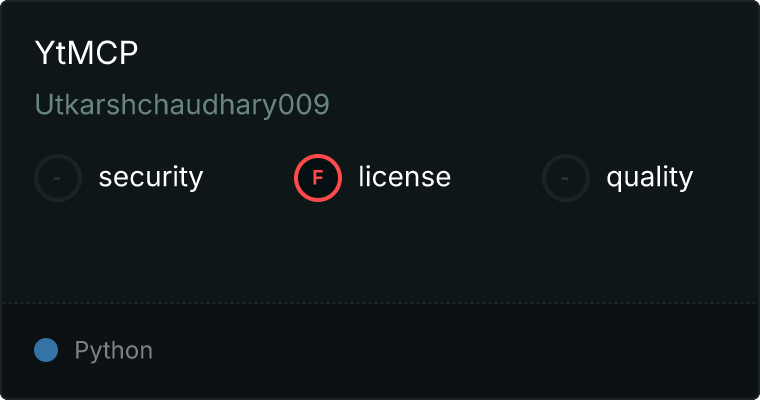Screen dimensions: 760x400
Task: Click the dash inside the quality badge
Action: [x=565, y=178]
